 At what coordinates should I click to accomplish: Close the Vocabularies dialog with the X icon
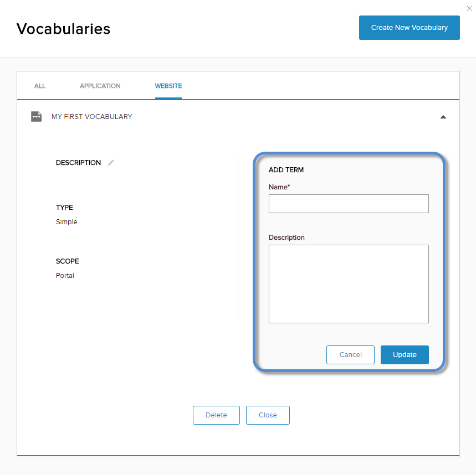click(469, 8)
